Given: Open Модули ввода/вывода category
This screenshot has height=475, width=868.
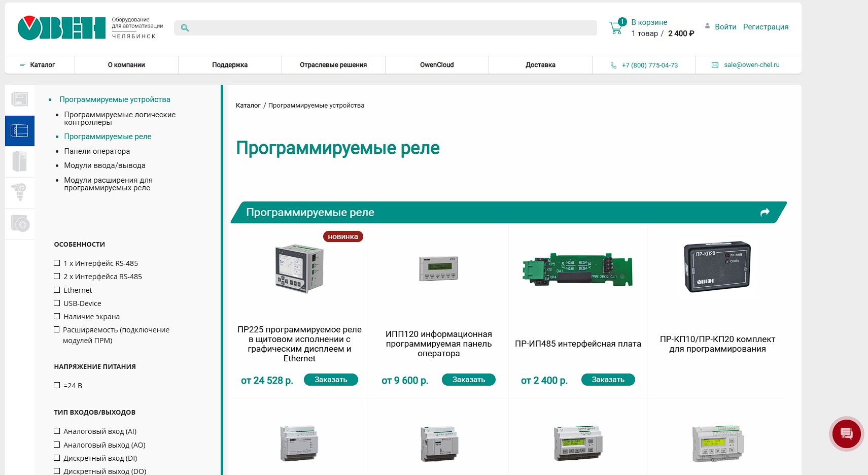Looking at the screenshot, I should pyautogui.click(x=105, y=165).
